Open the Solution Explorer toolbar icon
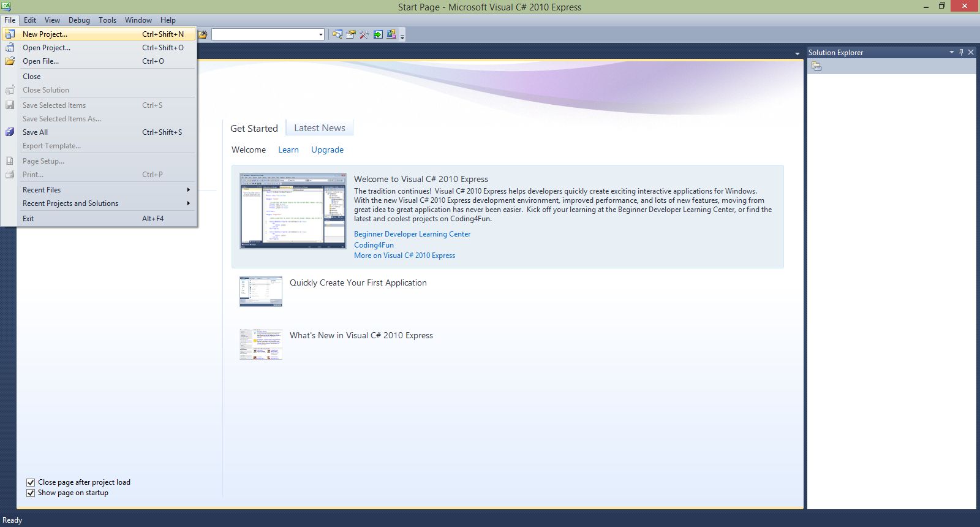980x527 pixels. point(337,34)
